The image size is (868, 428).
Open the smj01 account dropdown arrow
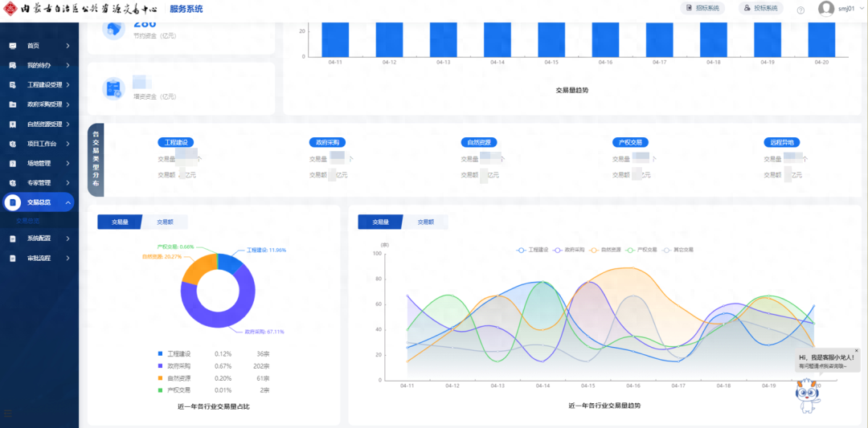[x=861, y=9]
